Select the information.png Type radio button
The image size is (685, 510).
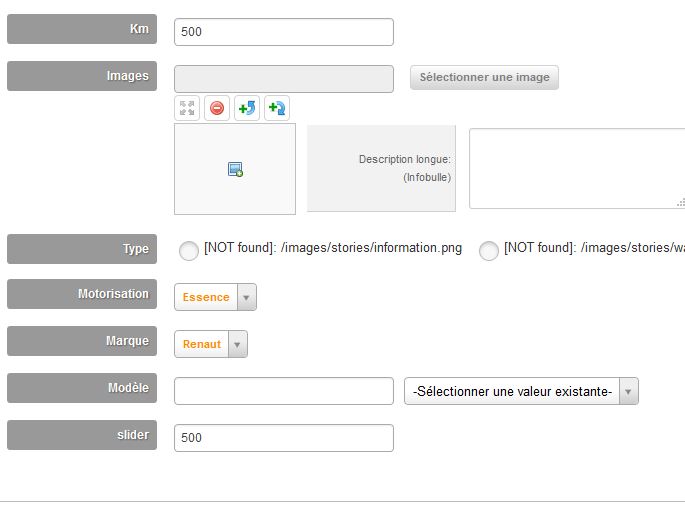tap(189, 251)
